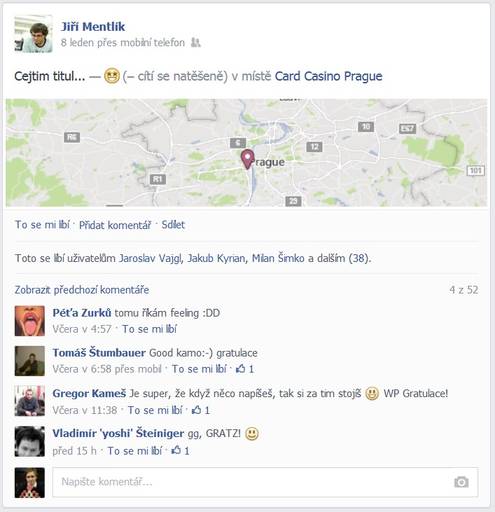Expand previous comments via Zobrazit předchozí komentáře
The width and height of the screenshot is (495, 512).
[x=82, y=290]
